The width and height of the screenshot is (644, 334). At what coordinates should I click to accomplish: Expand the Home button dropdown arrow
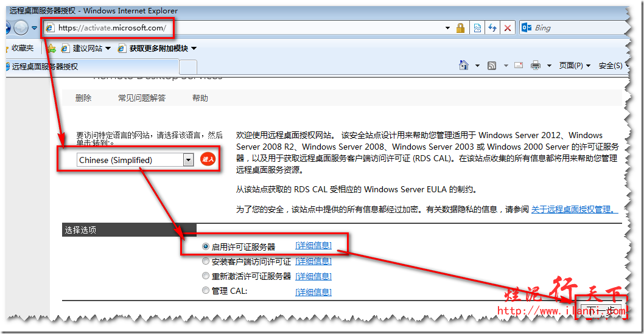tap(477, 66)
